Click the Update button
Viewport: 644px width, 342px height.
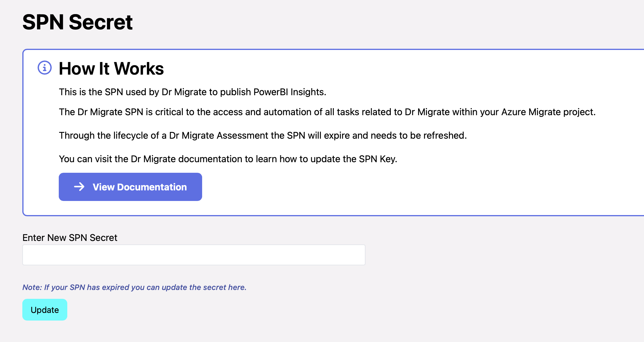click(x=45, y=310)
